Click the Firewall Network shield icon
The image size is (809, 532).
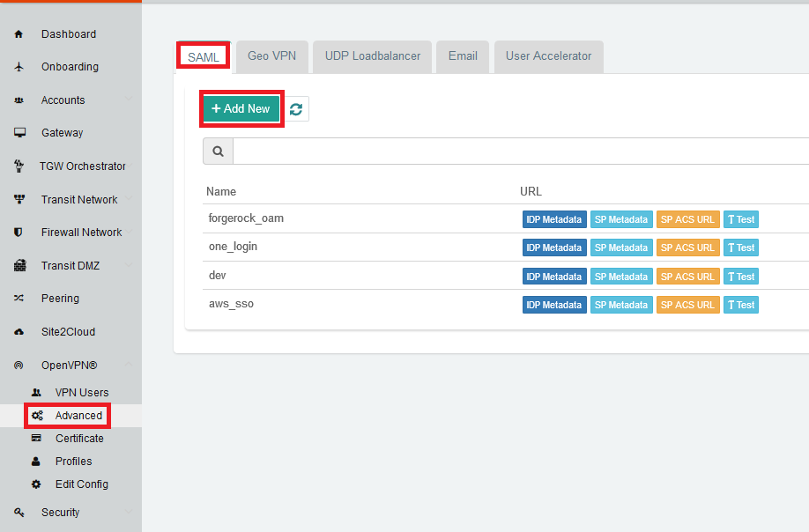(x=18, y=232)
